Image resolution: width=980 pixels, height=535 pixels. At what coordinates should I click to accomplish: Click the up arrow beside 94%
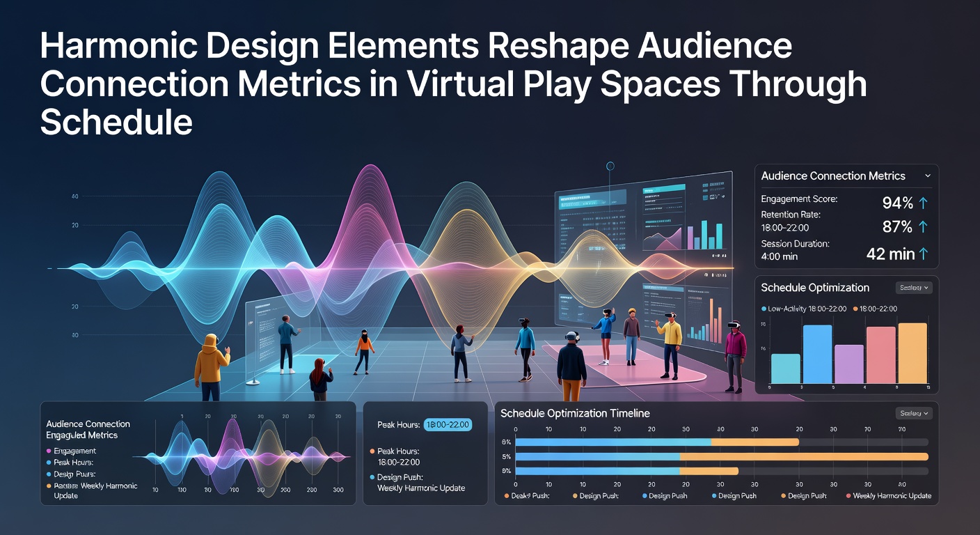click(924, 203)
